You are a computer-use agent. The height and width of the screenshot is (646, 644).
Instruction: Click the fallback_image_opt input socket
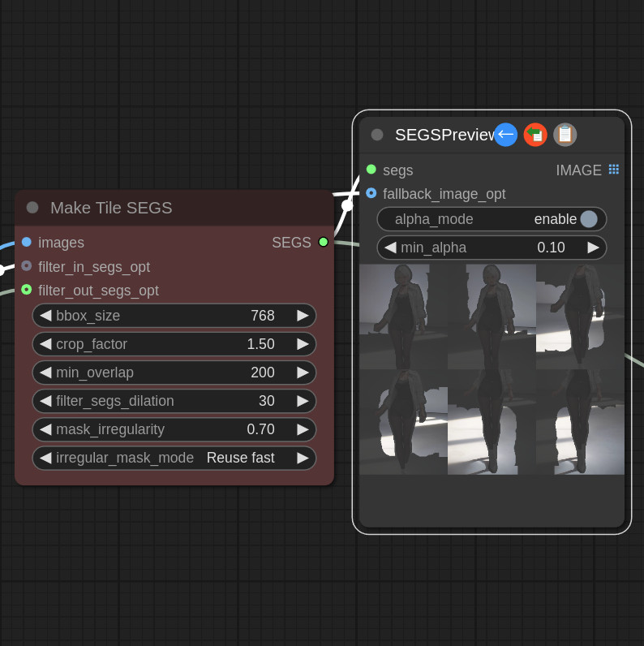(371, 193)
